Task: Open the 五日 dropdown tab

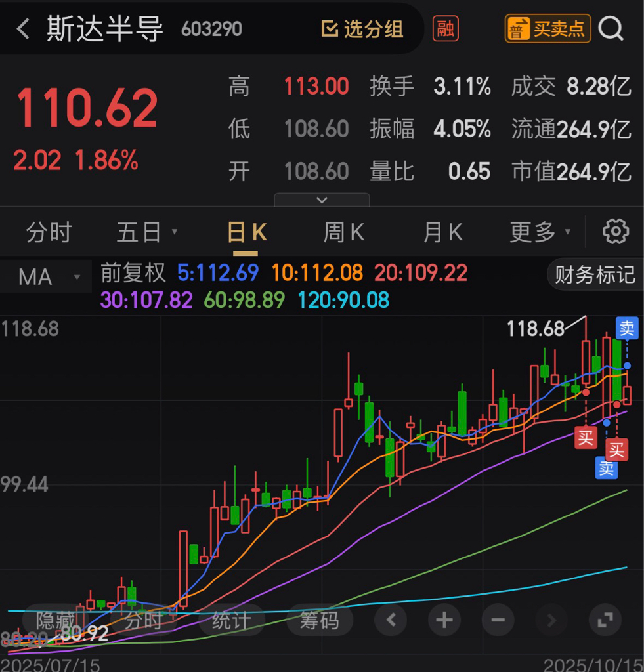Action: click(x=146, y=232)
